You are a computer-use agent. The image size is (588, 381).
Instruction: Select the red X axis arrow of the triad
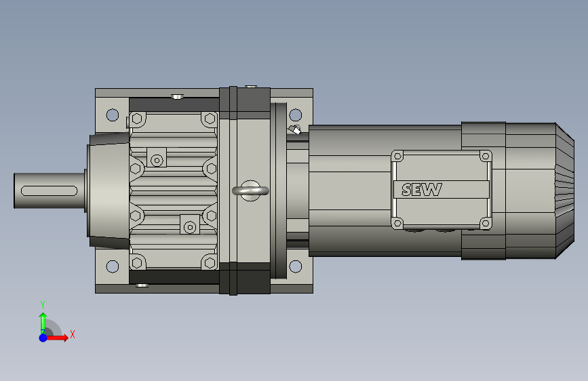pos(56,338)
